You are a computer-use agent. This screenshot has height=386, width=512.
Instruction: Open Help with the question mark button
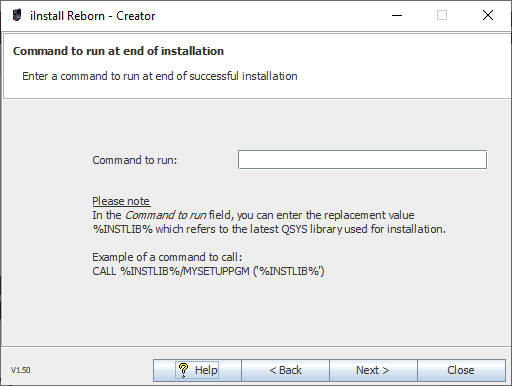pyautogui.click(x=197, y=370)
